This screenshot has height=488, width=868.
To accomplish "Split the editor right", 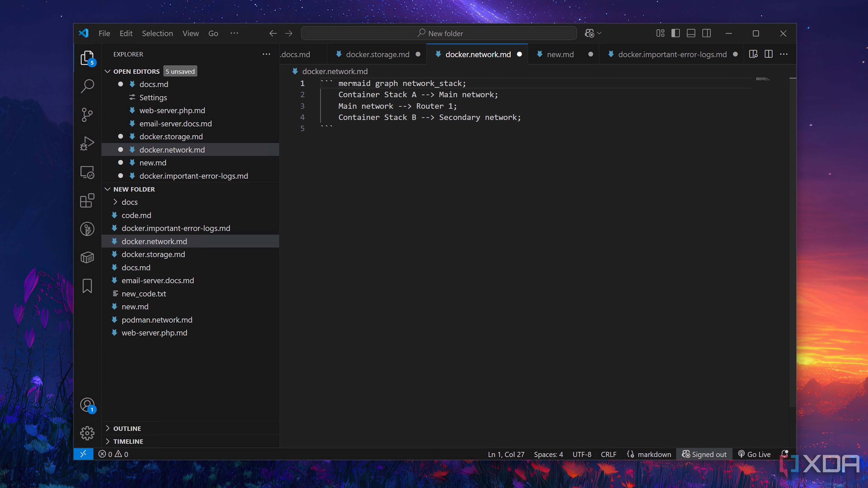I will (769, 54).
